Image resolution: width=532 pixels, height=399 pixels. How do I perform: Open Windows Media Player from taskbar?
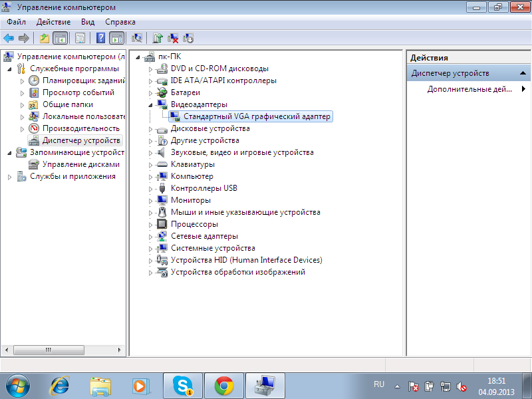coord(140,386)
